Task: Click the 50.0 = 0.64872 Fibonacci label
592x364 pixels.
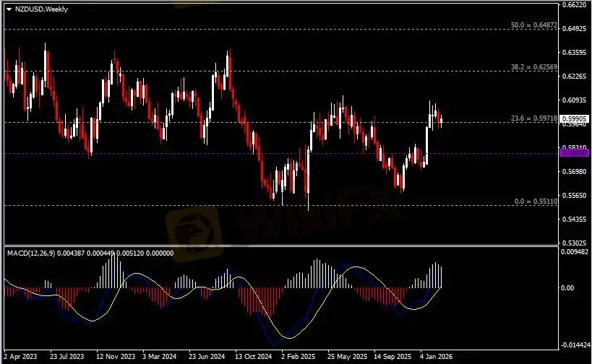Action: 534,25
